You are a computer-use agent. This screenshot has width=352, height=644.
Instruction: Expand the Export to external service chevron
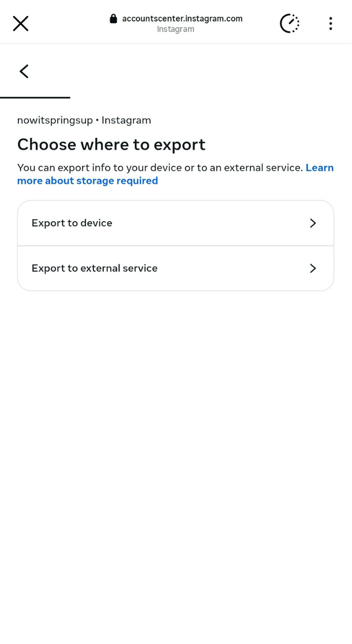(313, 268)
